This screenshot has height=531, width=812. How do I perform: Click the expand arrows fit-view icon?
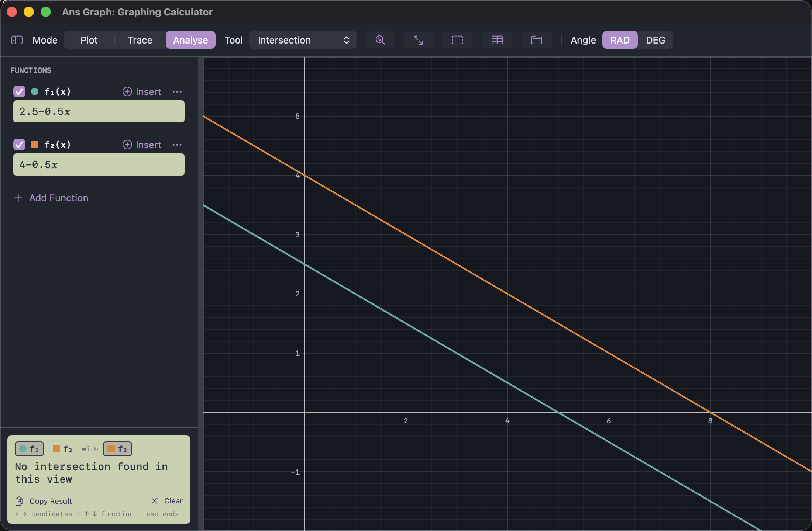[x=418, y=40]
